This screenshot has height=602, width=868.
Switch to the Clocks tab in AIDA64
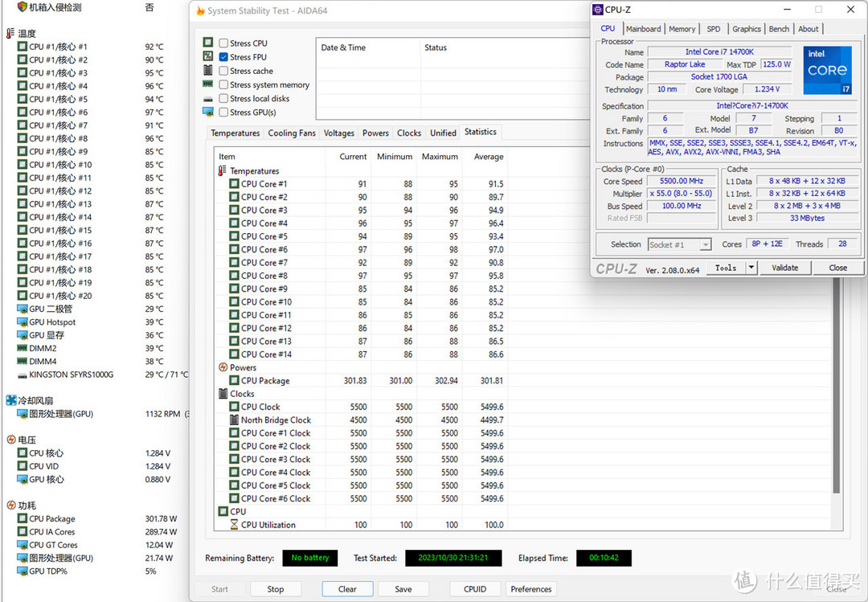[409, 133]
